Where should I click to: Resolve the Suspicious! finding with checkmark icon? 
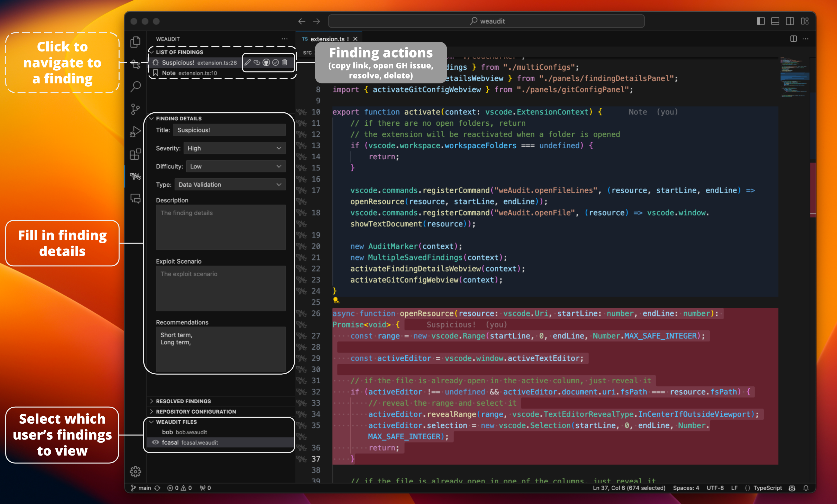(x=275, y=62)
